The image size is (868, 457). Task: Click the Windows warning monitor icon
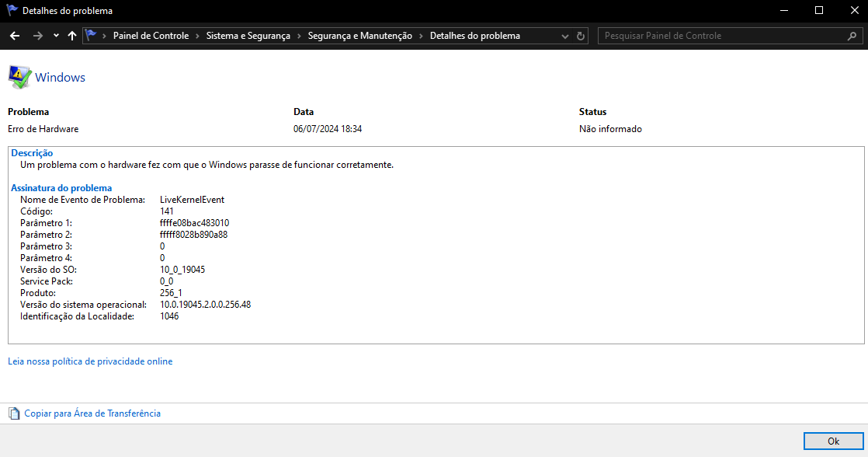tap(19, 77)
